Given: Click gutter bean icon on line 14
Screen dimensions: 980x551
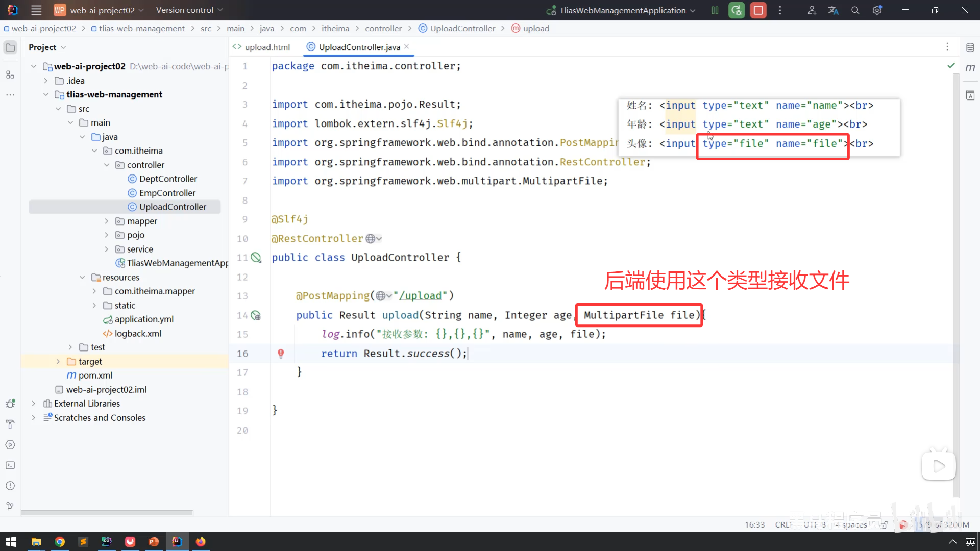Looking at the screenshot, I should (256, 315).
